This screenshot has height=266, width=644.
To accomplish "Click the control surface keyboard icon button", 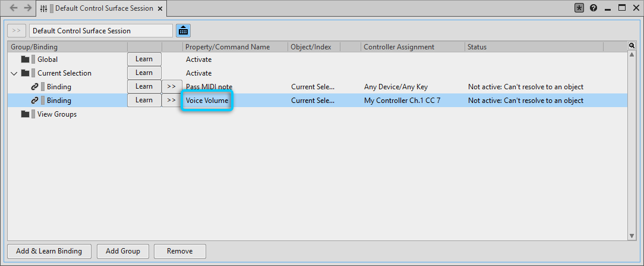I will tap(184, 30).
